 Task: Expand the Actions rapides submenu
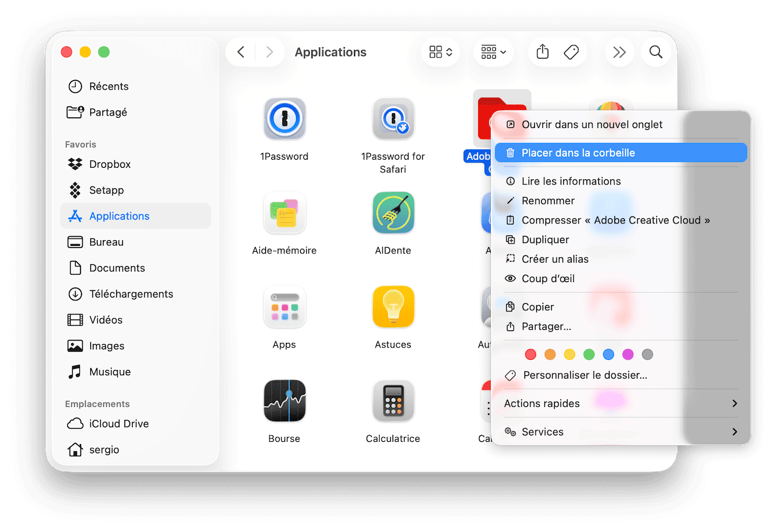tap(621, 403)
